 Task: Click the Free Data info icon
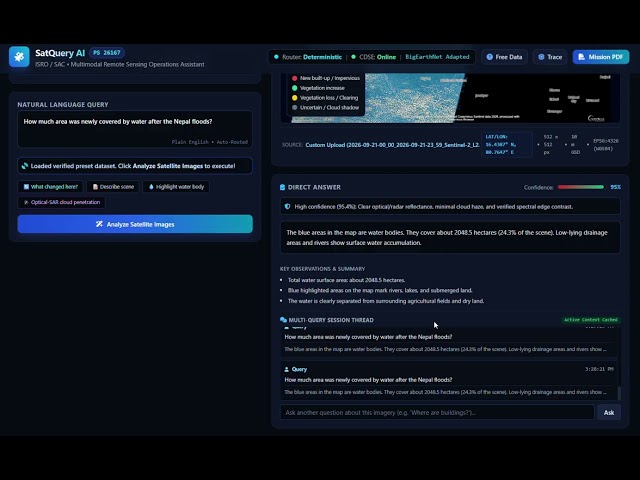[489, 57]
